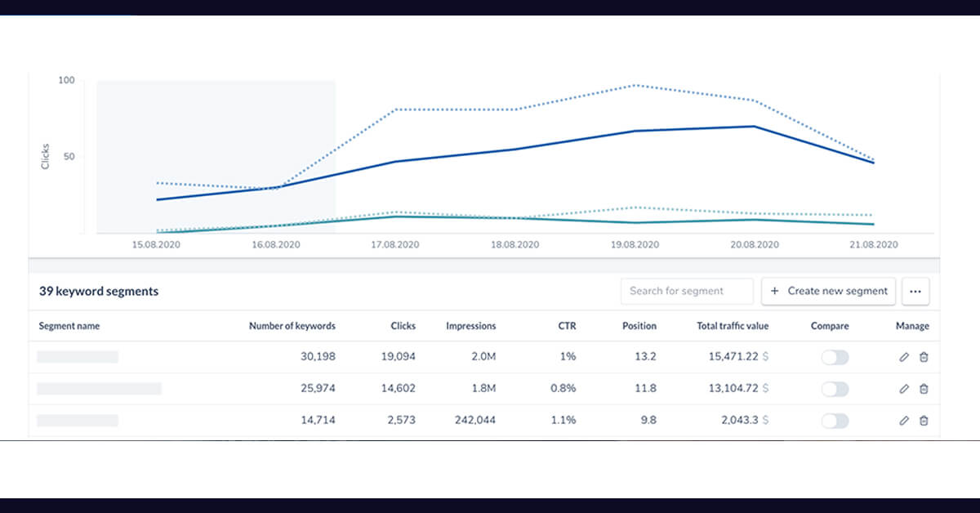Select the 39 keyword segments heading
980x513 pixels.
click(99, 291)
